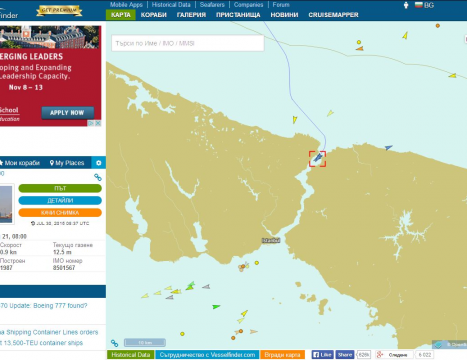Click the Historical Data button at the bottom
This screenshot has height=360, width=467.
click(x=130, y=355)
